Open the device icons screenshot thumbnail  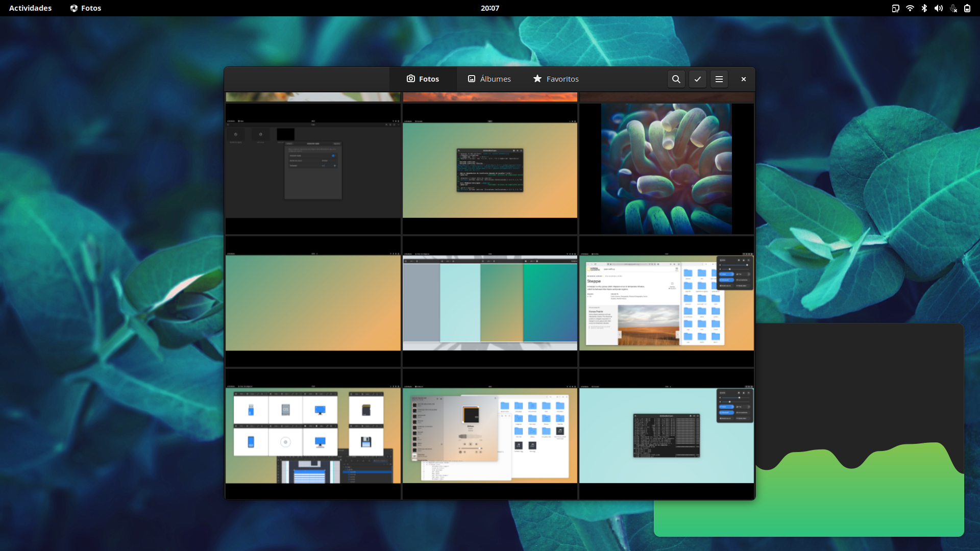point(313,435)
